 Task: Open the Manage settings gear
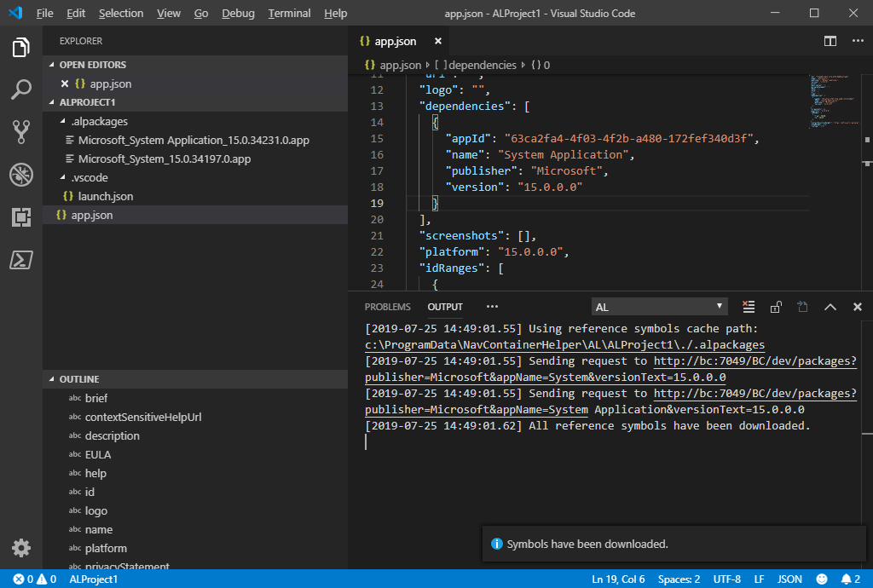(x=21, y=548)
